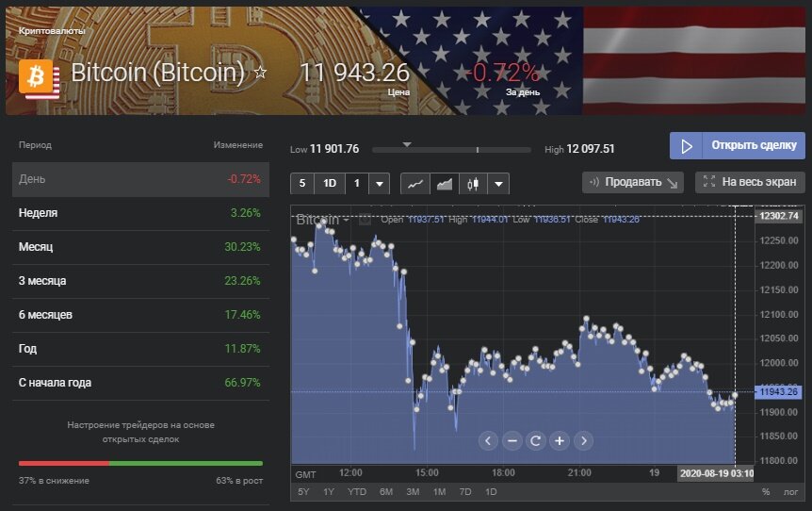Zoom in the chart with plus icon
The width and height of the screenshot is (812, 511).
pos(559,440)
